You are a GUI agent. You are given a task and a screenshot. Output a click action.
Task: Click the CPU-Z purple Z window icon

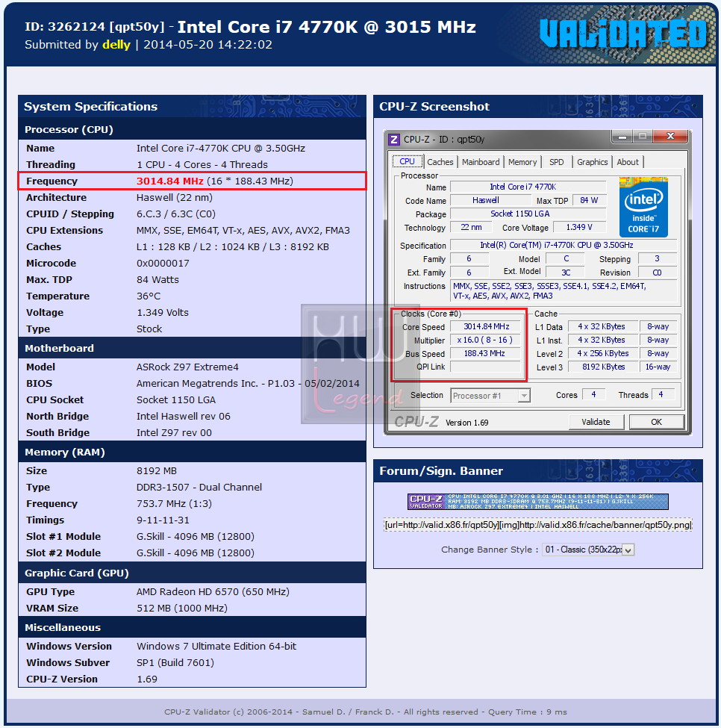pos(394,140)
